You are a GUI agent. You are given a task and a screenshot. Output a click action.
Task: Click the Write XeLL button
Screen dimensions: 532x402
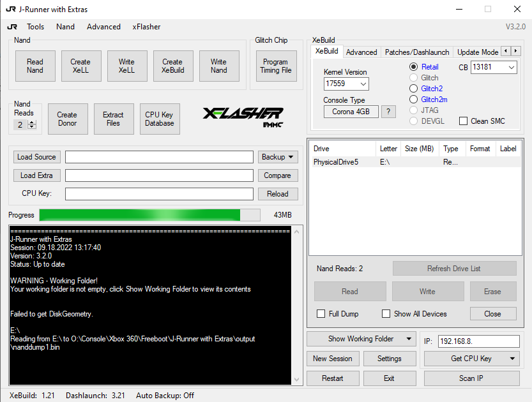tap(127, 66)
